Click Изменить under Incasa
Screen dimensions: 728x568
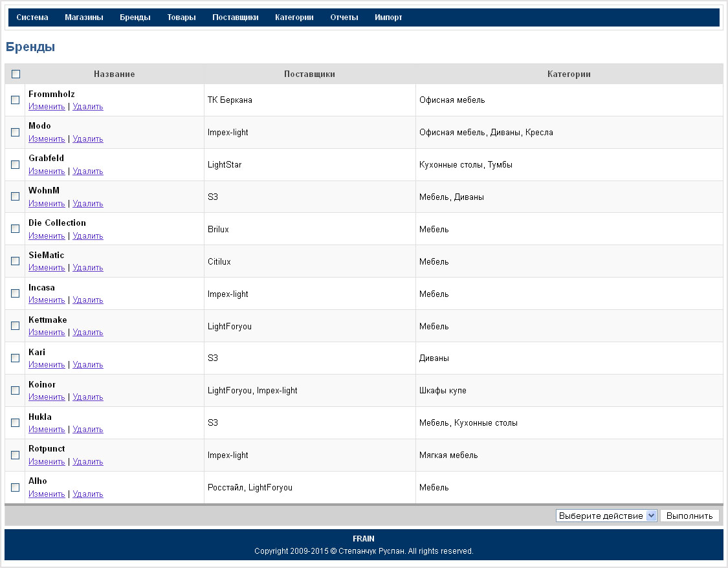pyautogui.click(x=47, y=300)
